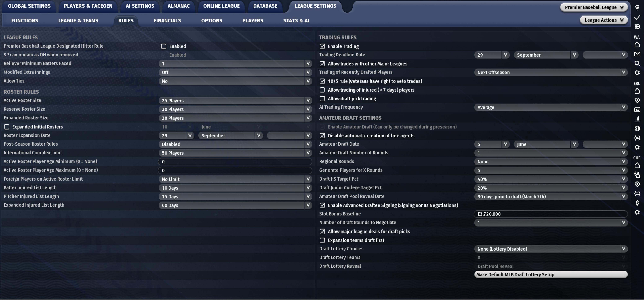This screenshot has height=300, width=644.
Task: Open the globe icon in the right sidebar
Action: coord(637,26)
